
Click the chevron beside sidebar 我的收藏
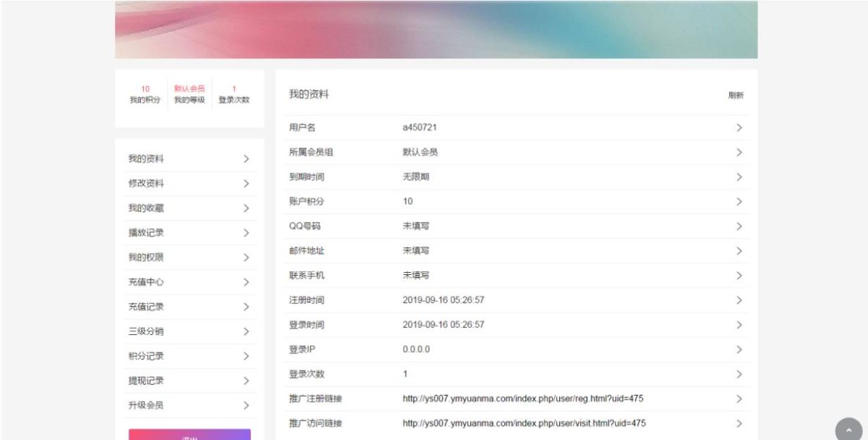pos(246,208)
